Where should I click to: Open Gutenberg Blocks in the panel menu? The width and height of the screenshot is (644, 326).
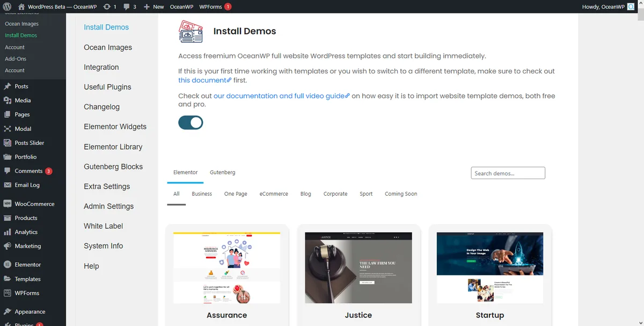(x=113, y=166)
